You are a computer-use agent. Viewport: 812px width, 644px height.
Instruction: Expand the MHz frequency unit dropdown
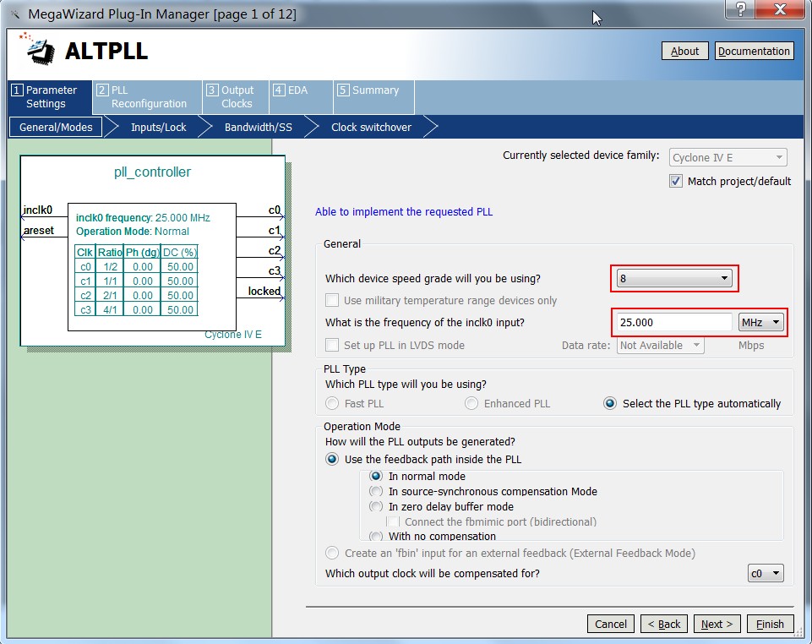(761, 322)
